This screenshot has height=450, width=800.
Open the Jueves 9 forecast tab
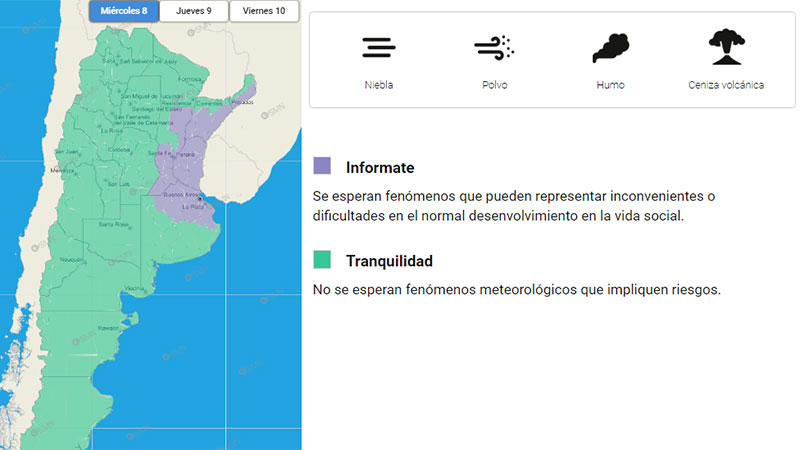[x=194, y=11]
